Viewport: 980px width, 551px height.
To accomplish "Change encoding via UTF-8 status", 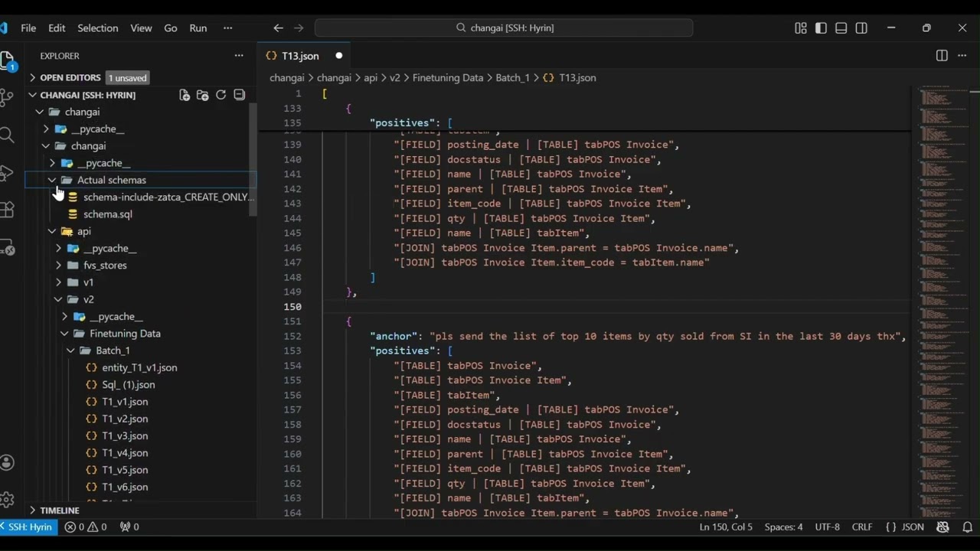I will [828, 527].
